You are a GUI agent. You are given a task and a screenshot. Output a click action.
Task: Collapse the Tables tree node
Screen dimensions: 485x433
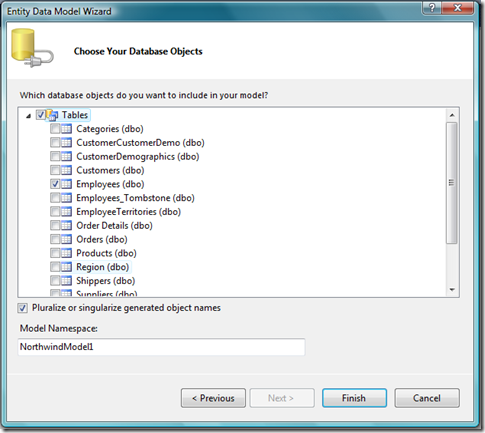tap(29, 116)
